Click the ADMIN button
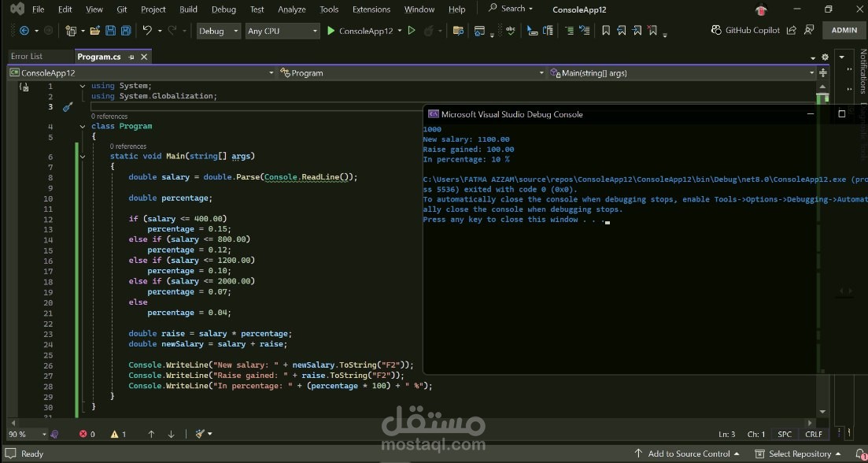868x463 pixels. (844, 31)
